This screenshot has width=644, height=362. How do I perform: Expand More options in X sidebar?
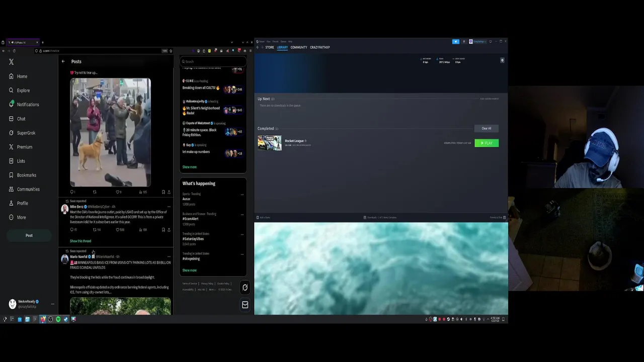17,217
